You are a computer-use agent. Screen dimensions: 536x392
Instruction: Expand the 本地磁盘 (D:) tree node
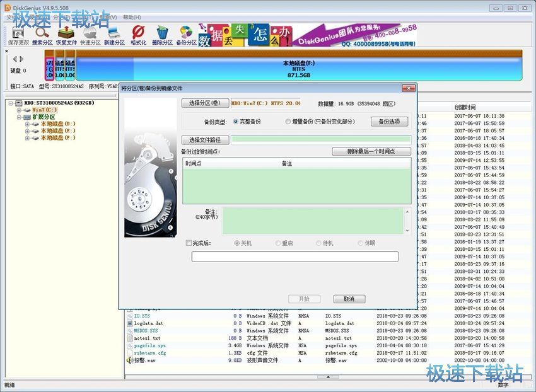coord(27,124)
